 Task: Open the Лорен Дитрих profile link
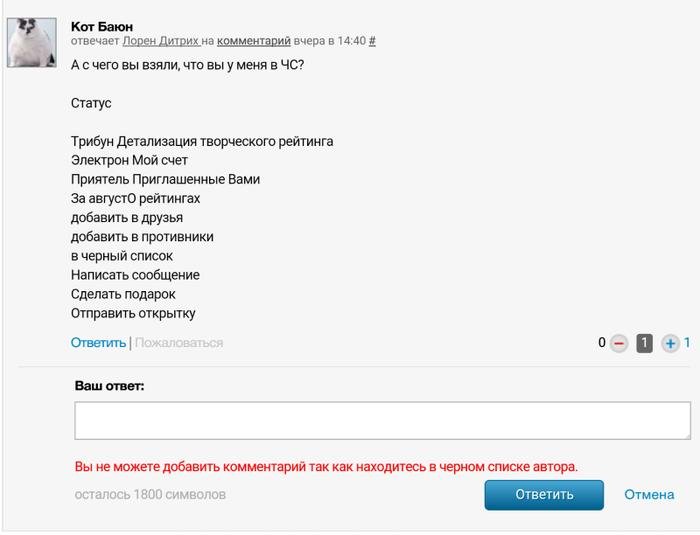coord(160,41)
